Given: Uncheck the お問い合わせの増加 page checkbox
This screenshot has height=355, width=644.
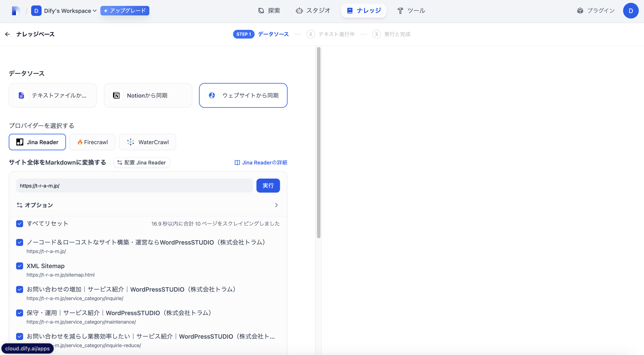Looking at the screenshot, I should pyautogui.click(x=20, y=289).
